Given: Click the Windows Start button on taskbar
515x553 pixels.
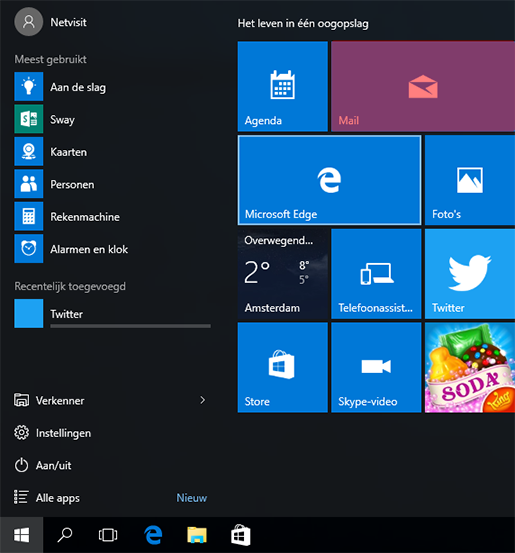Looking at the screenshot, I should [22, 535].
